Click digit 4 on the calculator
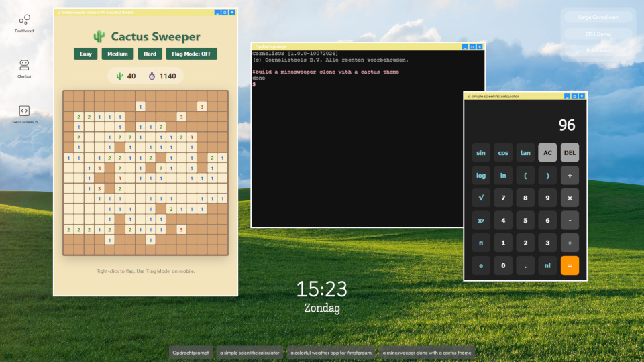This screenshot has height=362, width=644. pyautogui.click(x=503, y=221)
